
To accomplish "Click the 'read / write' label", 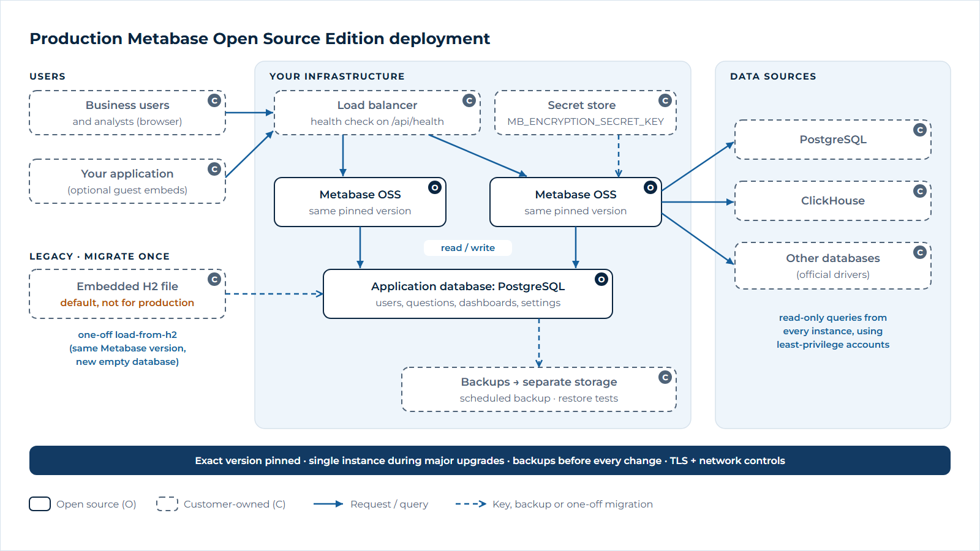I will pos(468,248).
